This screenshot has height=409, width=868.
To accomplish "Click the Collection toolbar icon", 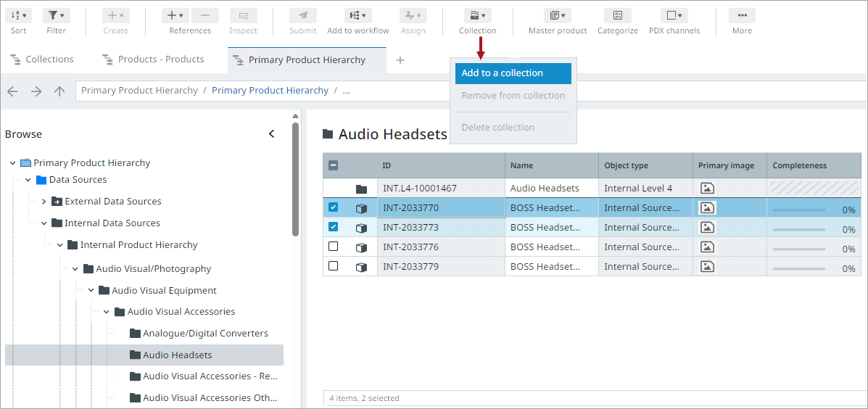I will (477, 16).
